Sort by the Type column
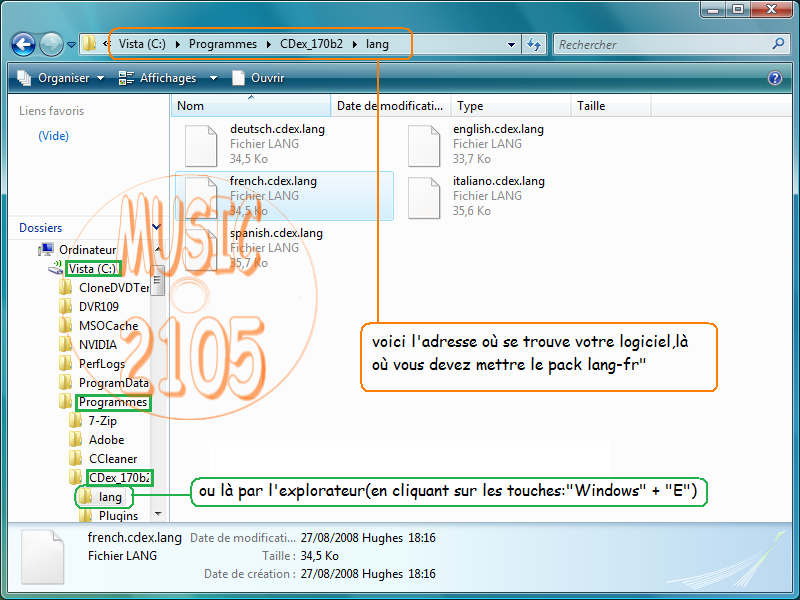This screenshot has height=600, width=800. point(510,106)
